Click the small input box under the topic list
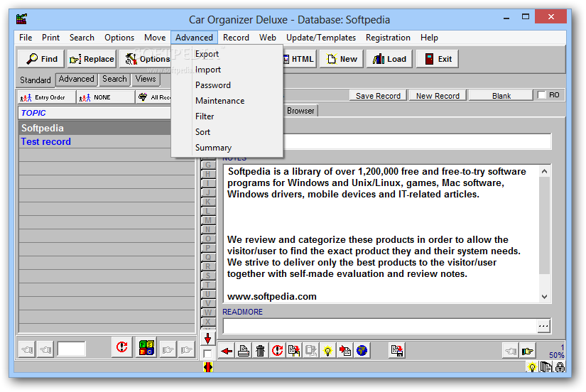This screenshot has width=586, height=392. tap(71, 349)
